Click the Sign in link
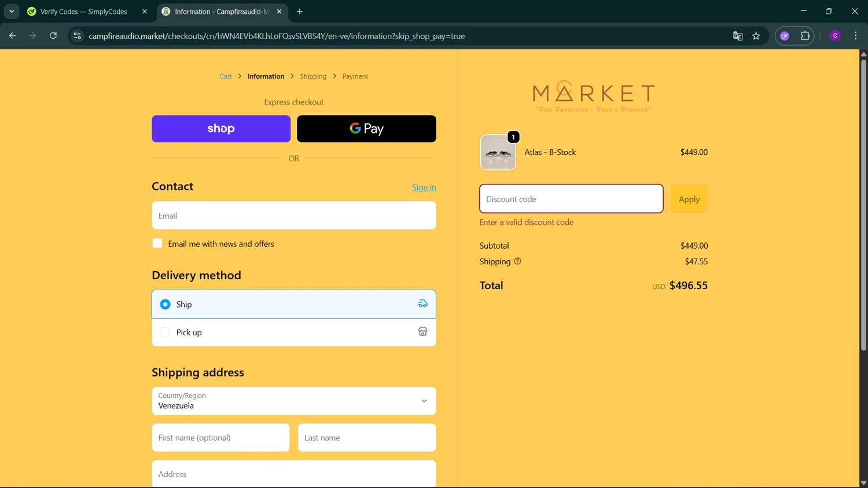This screenshot has height=488, width=868. pos(424,187)
